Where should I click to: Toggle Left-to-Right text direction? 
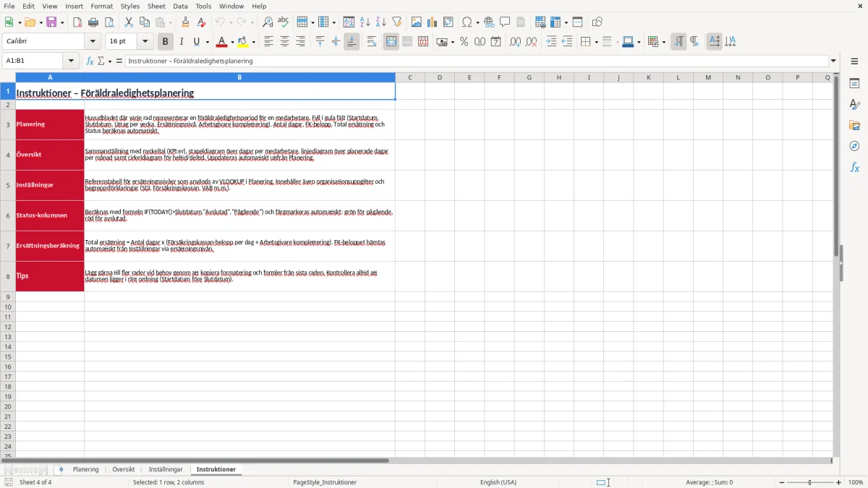point(678,42)
